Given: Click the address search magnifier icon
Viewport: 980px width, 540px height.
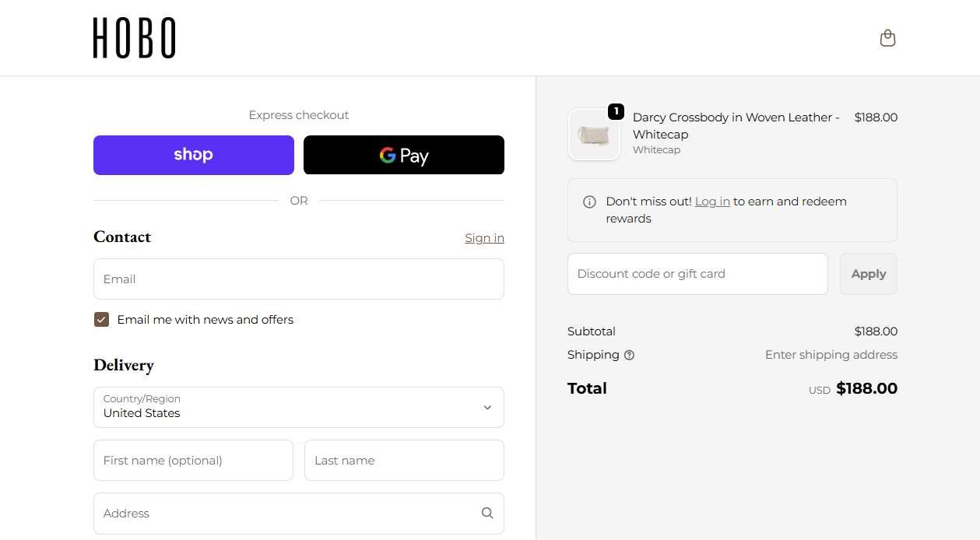Looking at the screenshot, I should 487,514.
